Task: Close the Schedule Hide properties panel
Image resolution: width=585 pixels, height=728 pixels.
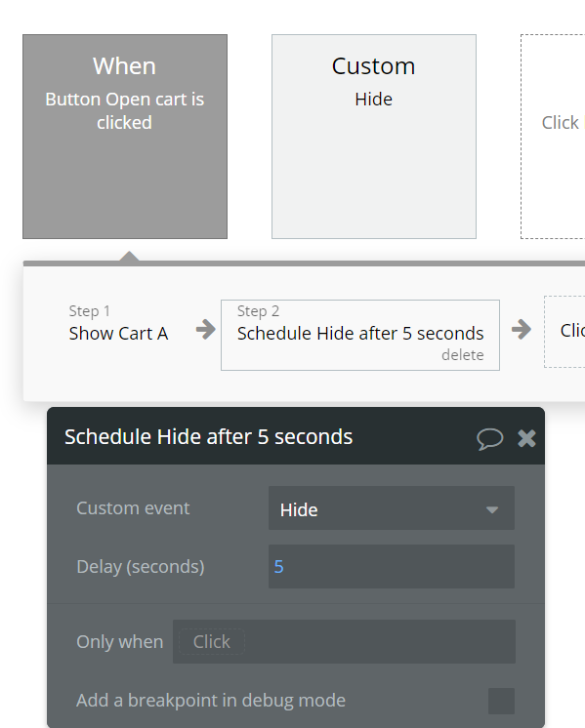Action: click(527, 438)
